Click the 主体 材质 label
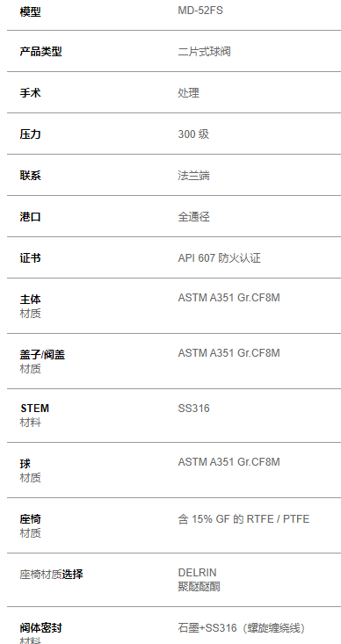The image size is (341, 644). coord(31,307)
